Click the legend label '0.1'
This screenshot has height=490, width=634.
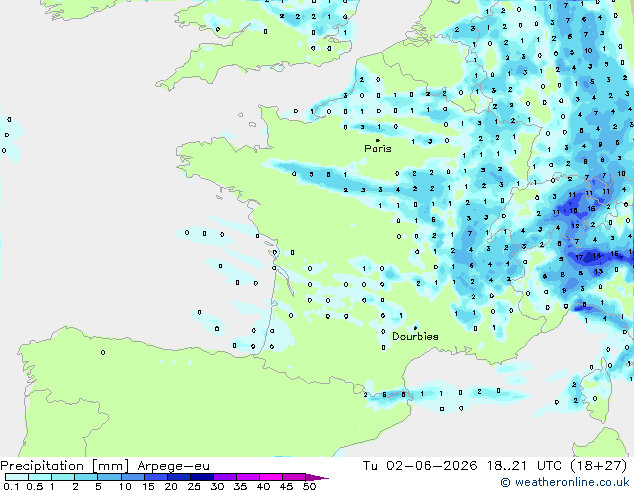pos(12,486)
